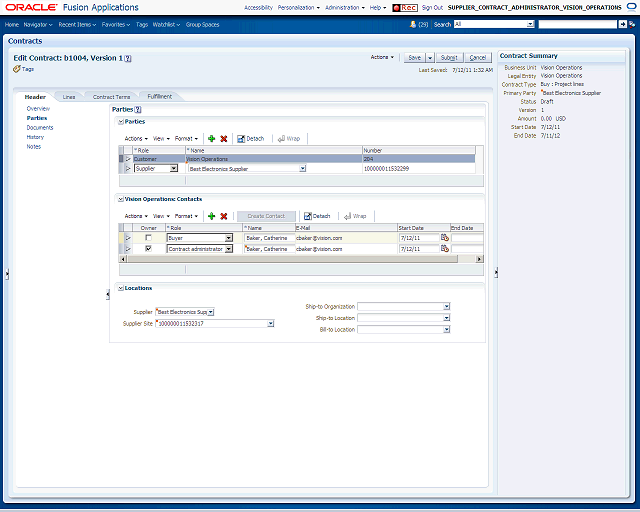The height and width of the screenshot is (512, 640).
Task: Open the History link in side navigation
Action: 35,137
